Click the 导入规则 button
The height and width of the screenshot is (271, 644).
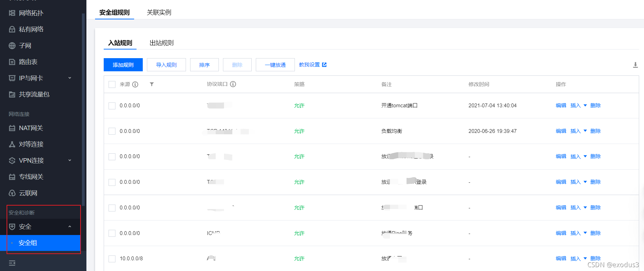[x=166, y=65]
